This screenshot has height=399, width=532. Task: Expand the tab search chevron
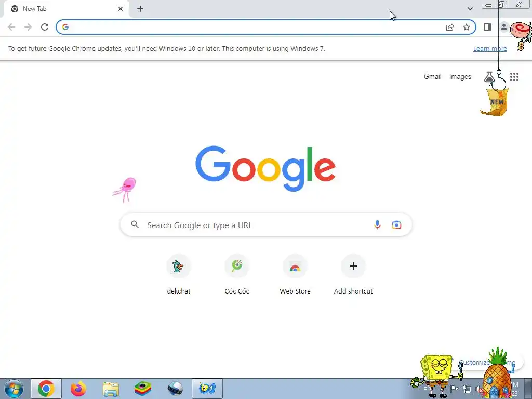click(470, 9)
